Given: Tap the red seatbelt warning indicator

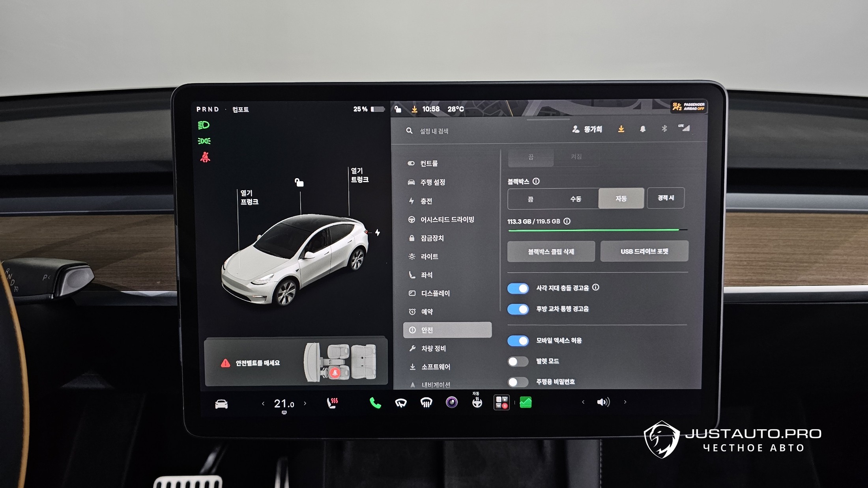Looking at the screenshot, I should click(205, 157).
